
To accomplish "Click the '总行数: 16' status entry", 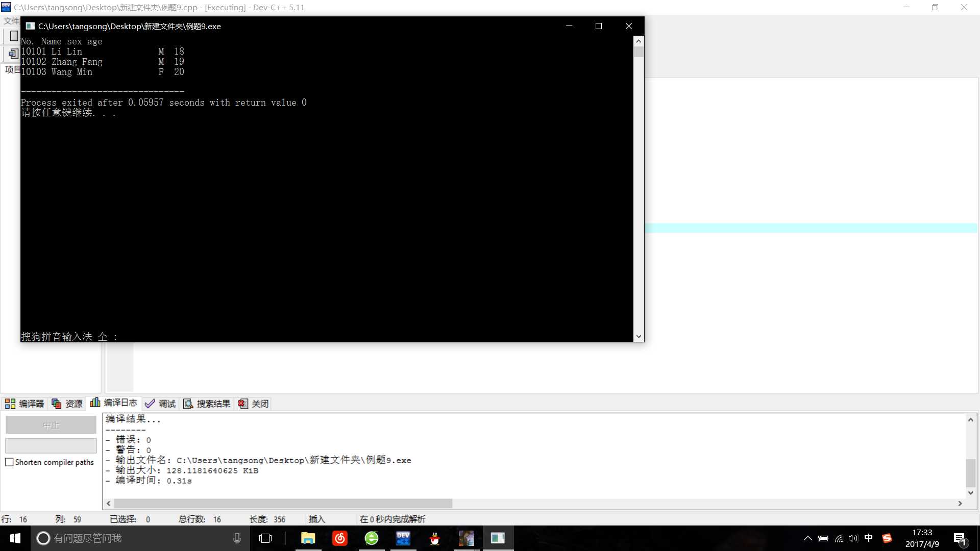I will (200, 519).
